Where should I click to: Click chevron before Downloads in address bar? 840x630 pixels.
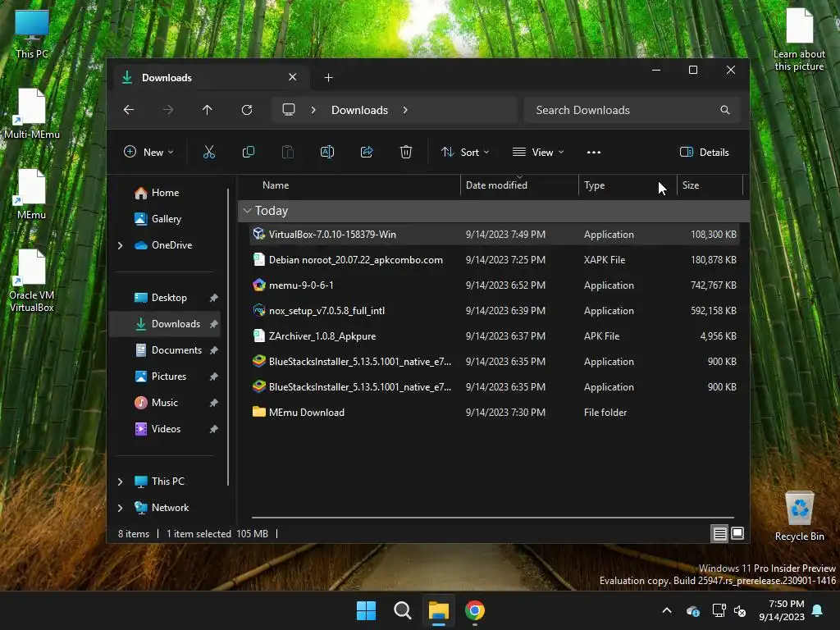coord(313,110)
